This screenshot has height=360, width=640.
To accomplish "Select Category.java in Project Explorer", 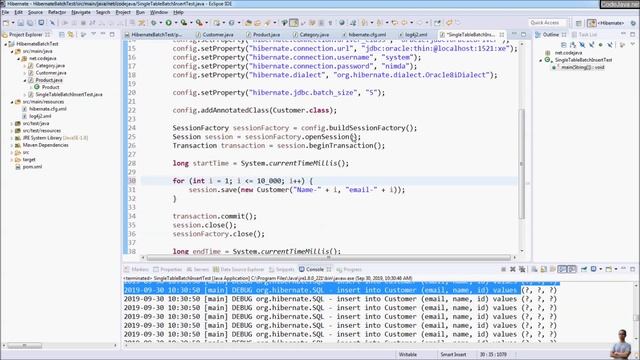I will tap(50, 66).
